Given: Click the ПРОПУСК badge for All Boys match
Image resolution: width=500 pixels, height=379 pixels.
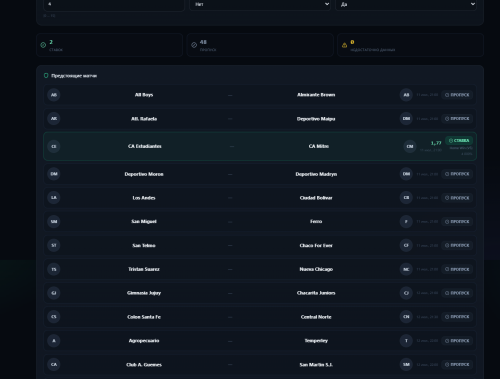Looking at the screenshot, I should 457,95.
